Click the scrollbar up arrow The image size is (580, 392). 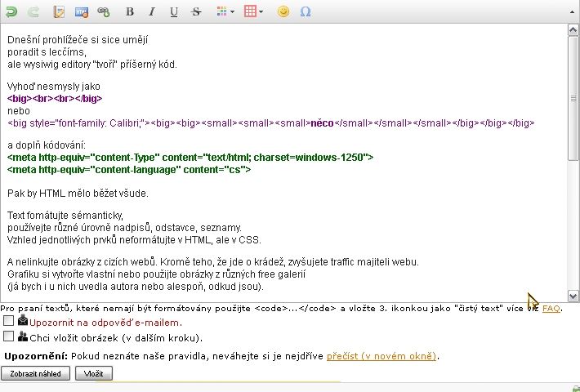[x=573, y=30]
